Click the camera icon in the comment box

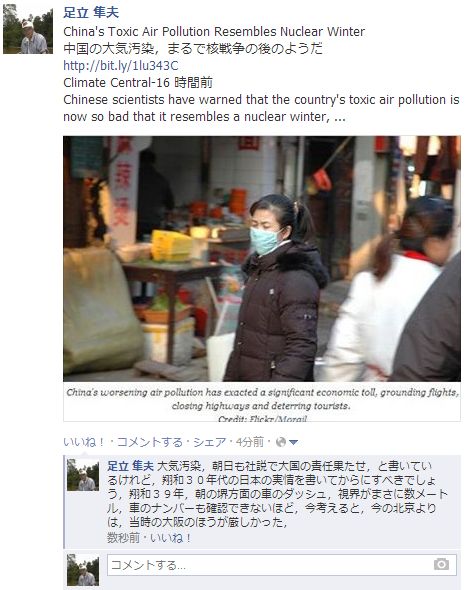tap(441, 564)
